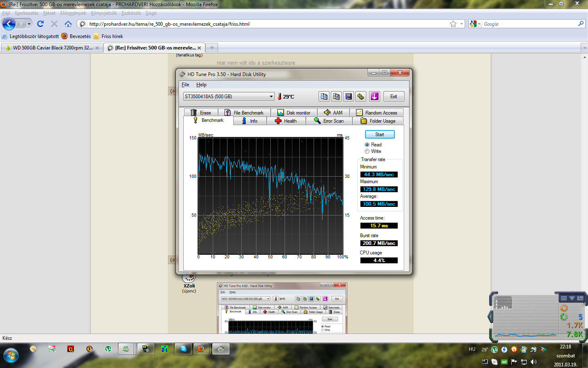Open the Folder Usage tab

pyautogui.click(x=378, y=121)
